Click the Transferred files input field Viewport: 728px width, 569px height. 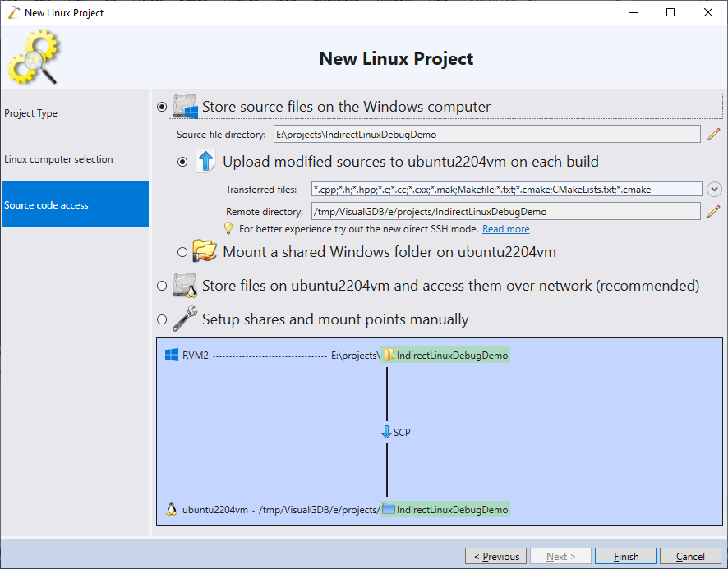pos(506,189)
